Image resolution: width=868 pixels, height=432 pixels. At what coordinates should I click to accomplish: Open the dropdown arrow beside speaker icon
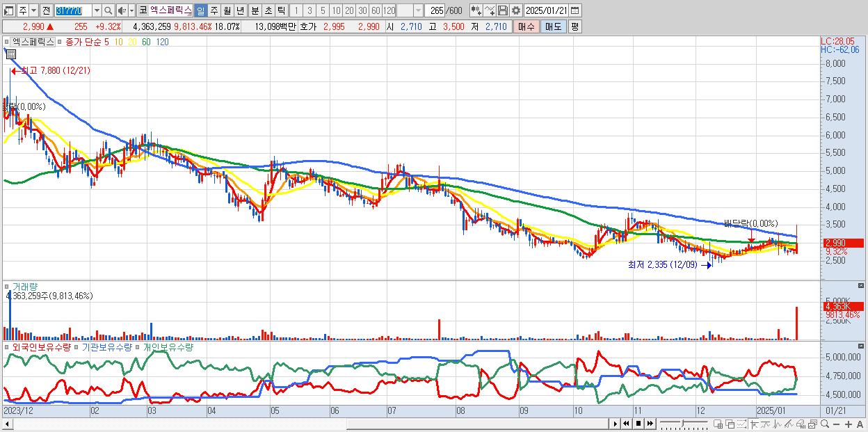click(x=131, y=10)
